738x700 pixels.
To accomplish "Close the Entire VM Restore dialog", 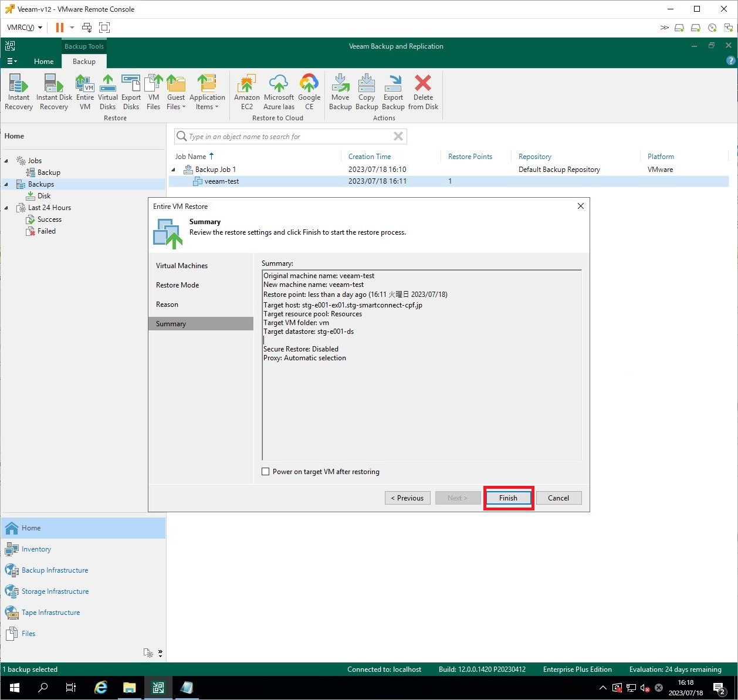I will (580, 206).
